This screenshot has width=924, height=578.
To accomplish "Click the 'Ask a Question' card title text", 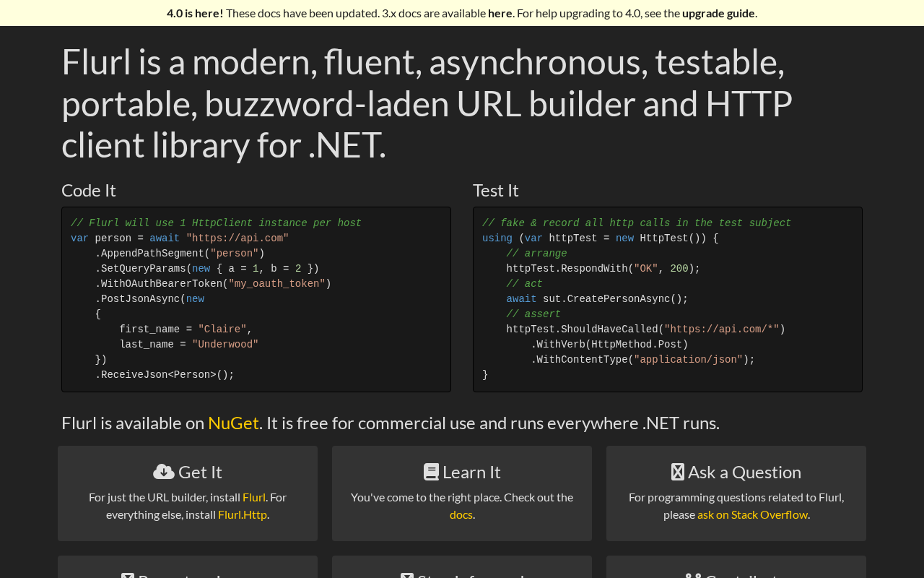I will tap(744, 473).
